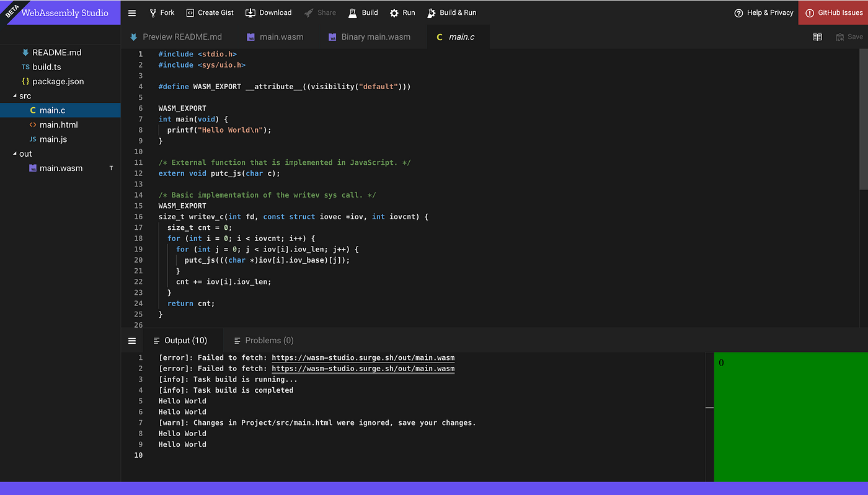Open GitHub Issues button
This screenshot has height=495, width=868.
click(833, 12)
